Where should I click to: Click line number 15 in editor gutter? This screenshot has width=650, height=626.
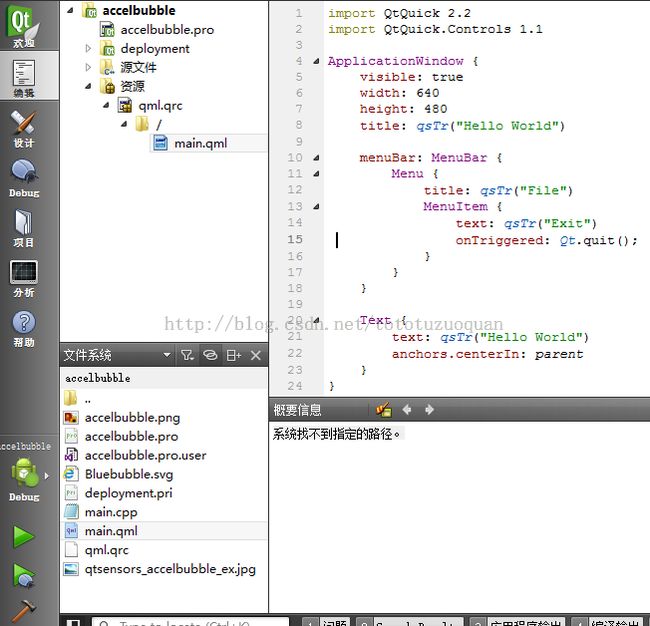click(295, 239)
